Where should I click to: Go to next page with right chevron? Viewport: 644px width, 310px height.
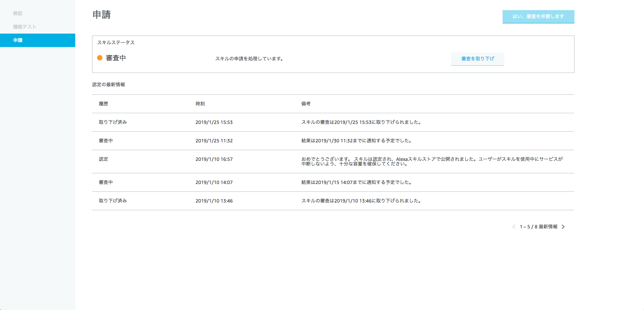coord(563,227)
